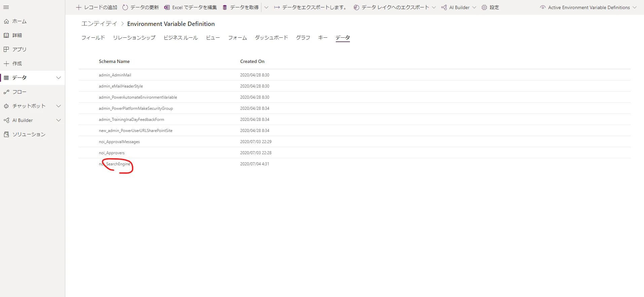Viewport: 644px width, 297px height.
Task: Switch to the フィールド tab
Action: pos(93,38)
